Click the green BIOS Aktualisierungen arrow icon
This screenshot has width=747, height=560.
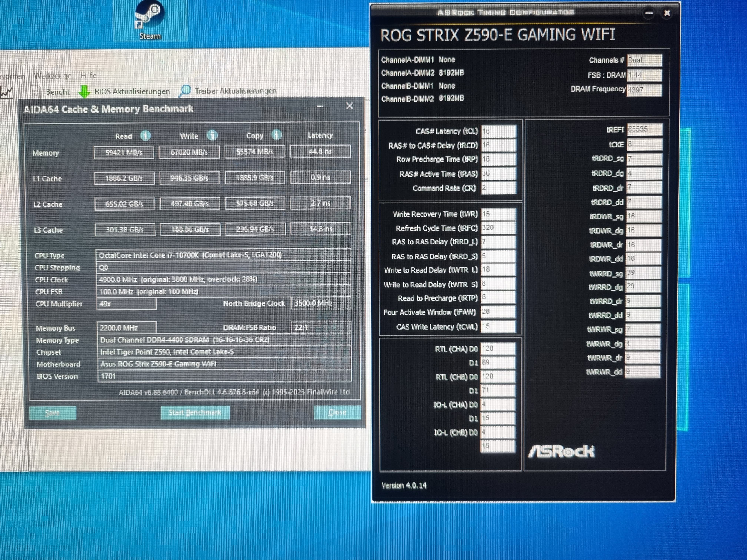click(84, 91)
